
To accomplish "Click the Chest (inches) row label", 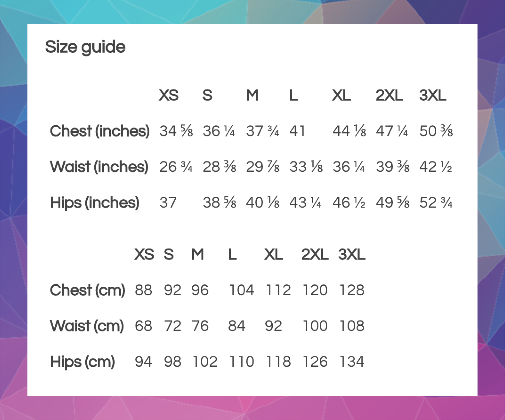I will click(100, 131).
